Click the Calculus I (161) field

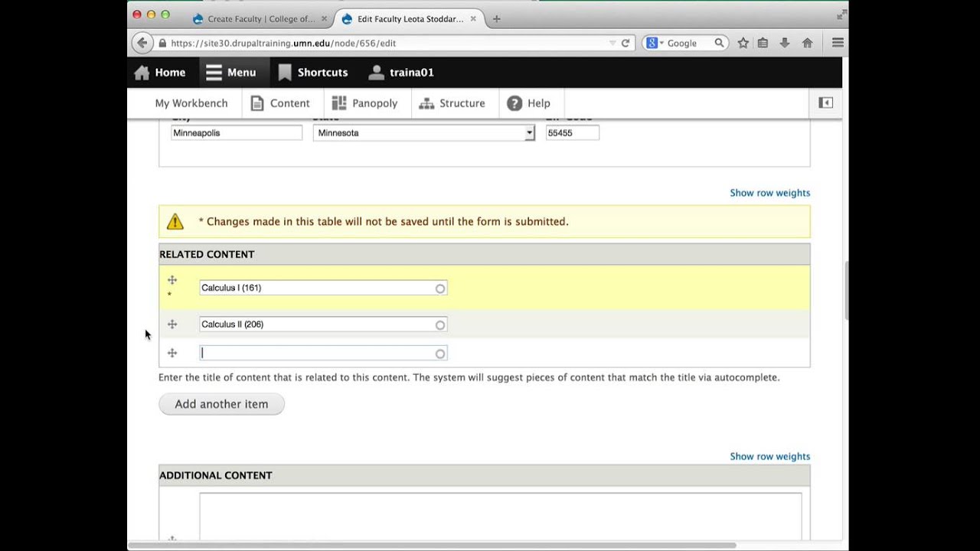(x=322, y=288)
